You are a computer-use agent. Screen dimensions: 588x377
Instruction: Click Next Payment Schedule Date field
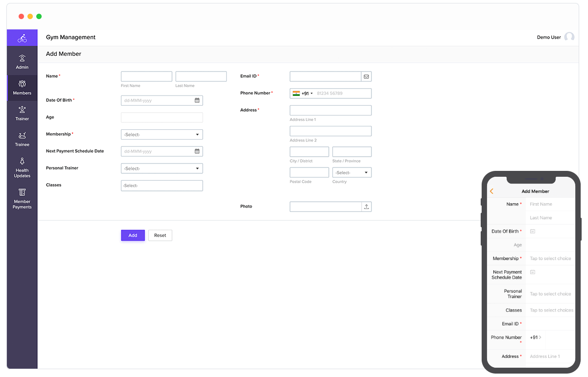click(x=162, y=151)
